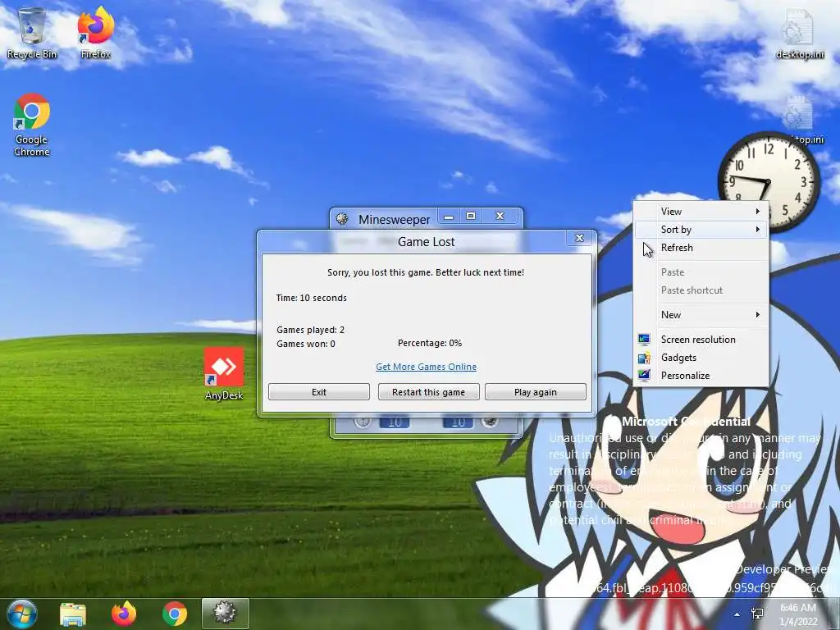
Task: Click the Minesweeper title bar mine icon
Action: click(x=342, y=218)
